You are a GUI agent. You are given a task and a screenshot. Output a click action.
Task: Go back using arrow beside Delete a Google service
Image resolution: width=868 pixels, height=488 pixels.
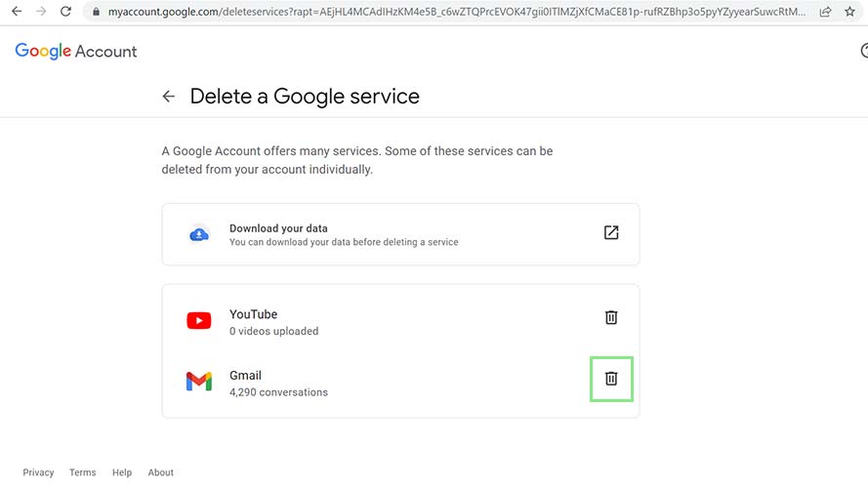(x=169, y=97)
